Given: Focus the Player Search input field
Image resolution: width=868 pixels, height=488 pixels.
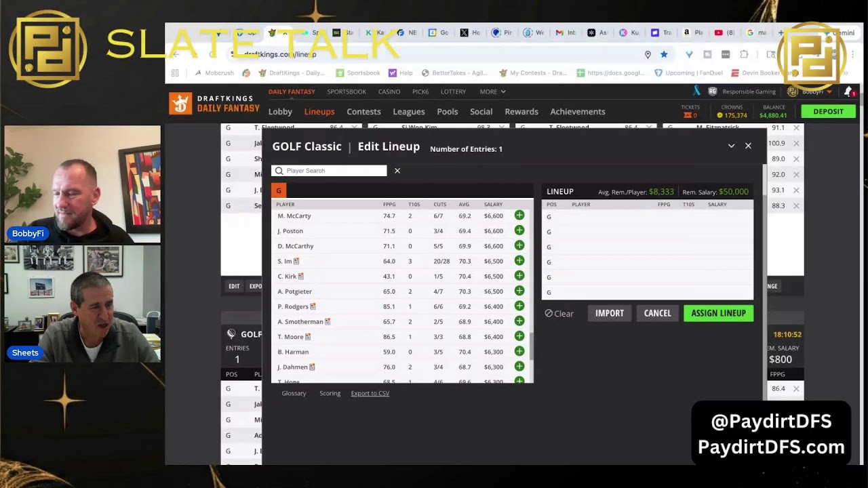Looking at the screenshot, I should (x=329, y=171).
